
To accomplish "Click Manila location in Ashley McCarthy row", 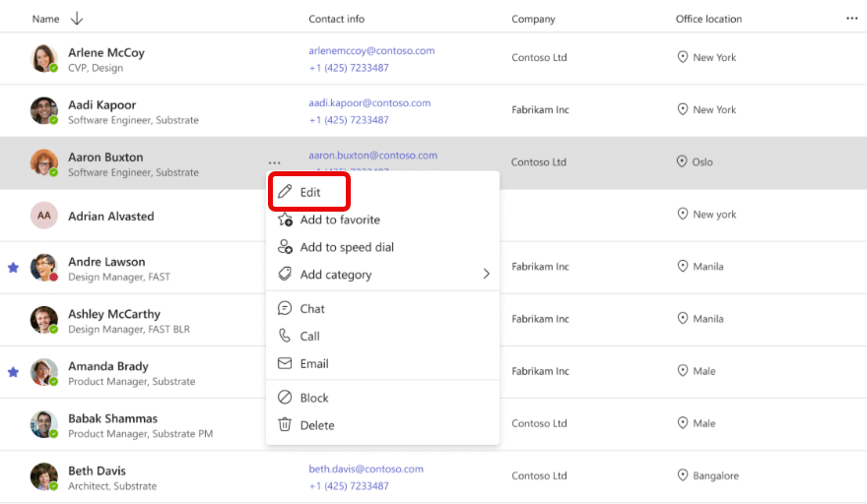I will point(708,319).
